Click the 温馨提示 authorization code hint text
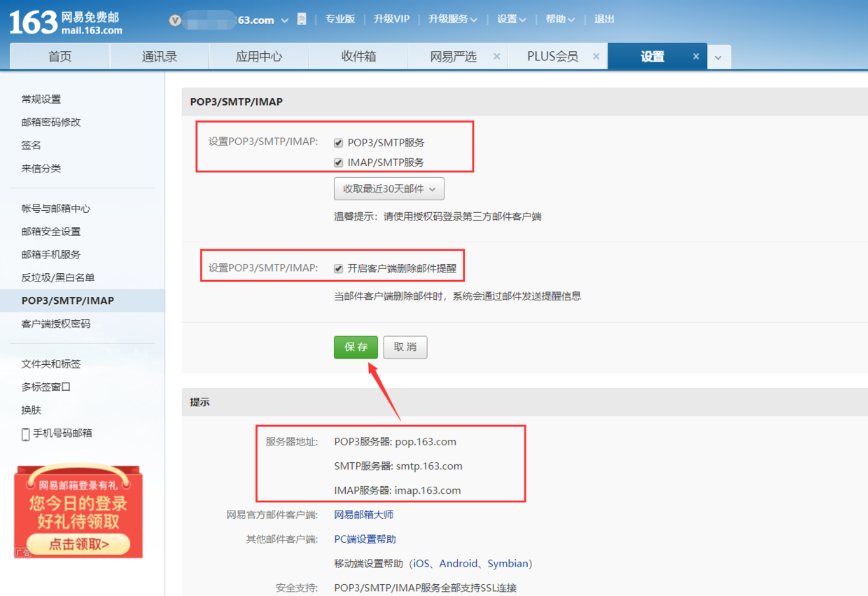The height and width of the screenshot is (596, 868). (437, 217)
